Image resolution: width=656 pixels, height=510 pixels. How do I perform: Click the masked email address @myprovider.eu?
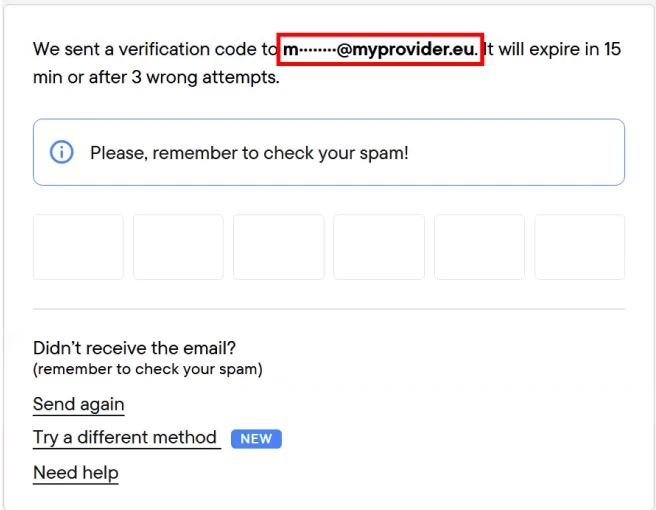380,49
